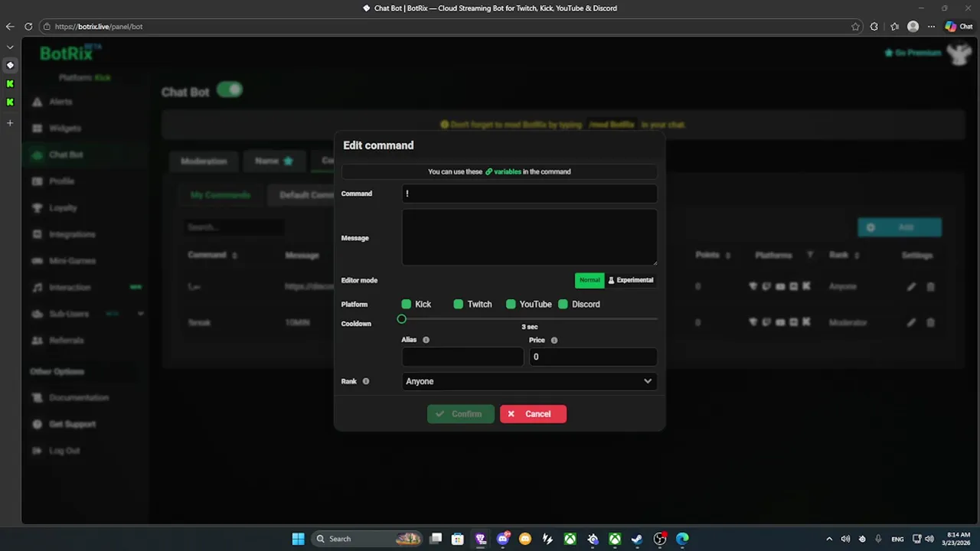Click the delete trash icon for the Anyone row
Viewport: 980px width, 551px height.
931,287
